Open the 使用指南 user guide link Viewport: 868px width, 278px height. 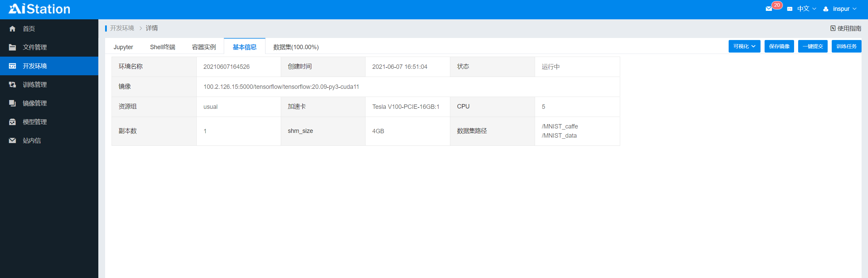846,28
